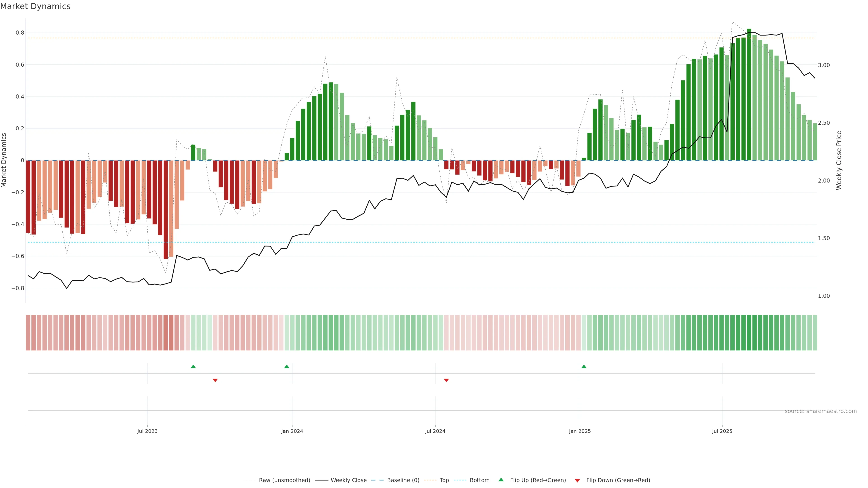Click the source: sharemaestro.com text
Screen dimensions: 868x488
pos(821,411)
